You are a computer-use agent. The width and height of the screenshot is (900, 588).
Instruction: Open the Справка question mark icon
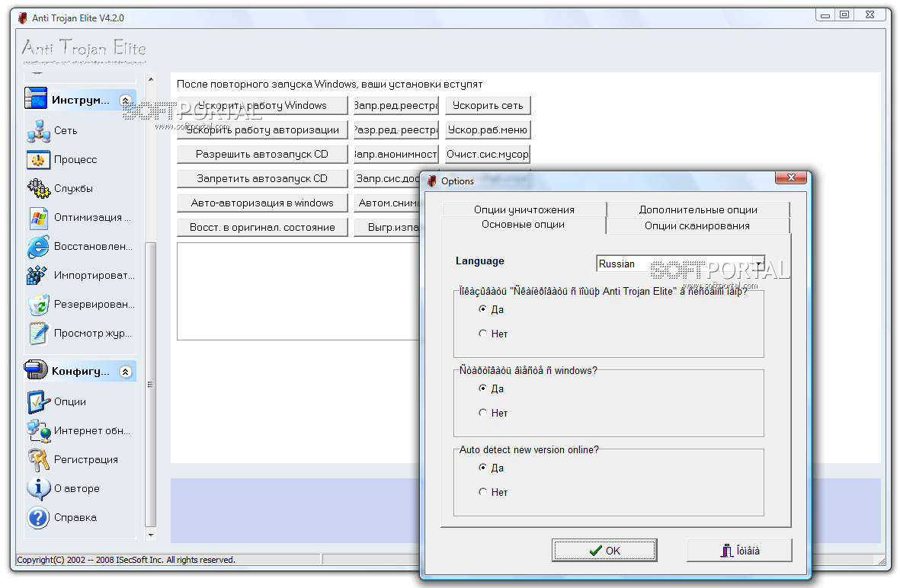(x=38, y=517)
